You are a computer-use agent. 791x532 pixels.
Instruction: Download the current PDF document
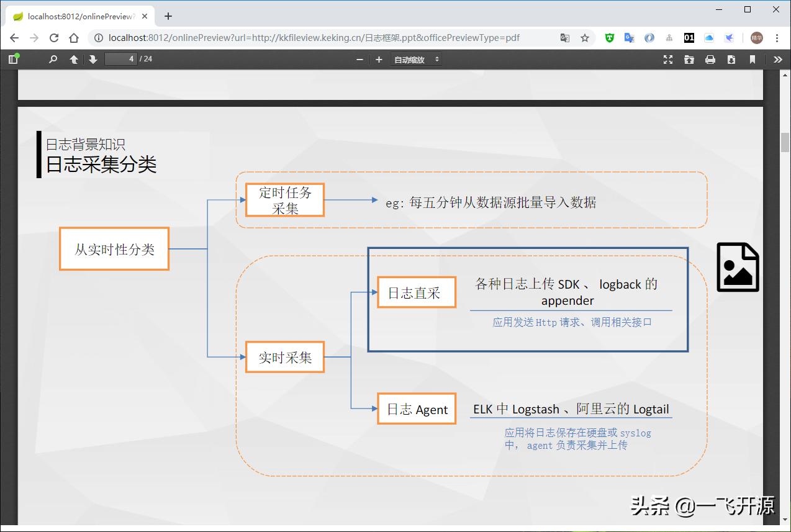731,60
